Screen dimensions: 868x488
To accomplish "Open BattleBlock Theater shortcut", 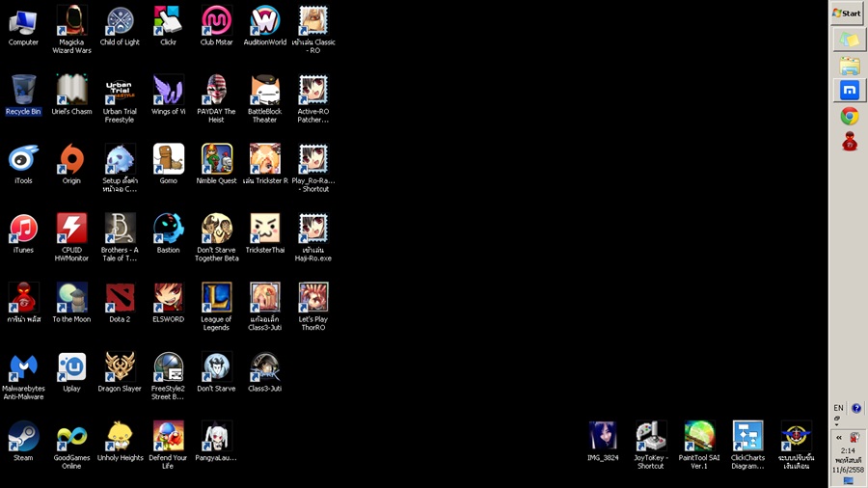I will tap(264, 98).
